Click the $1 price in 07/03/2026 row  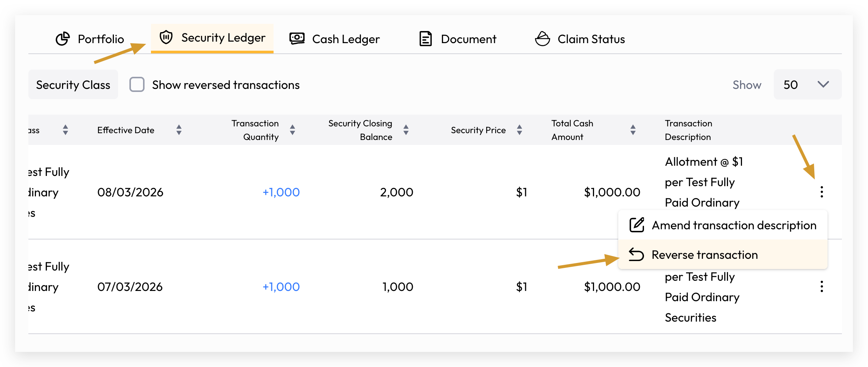click(521, 287)
